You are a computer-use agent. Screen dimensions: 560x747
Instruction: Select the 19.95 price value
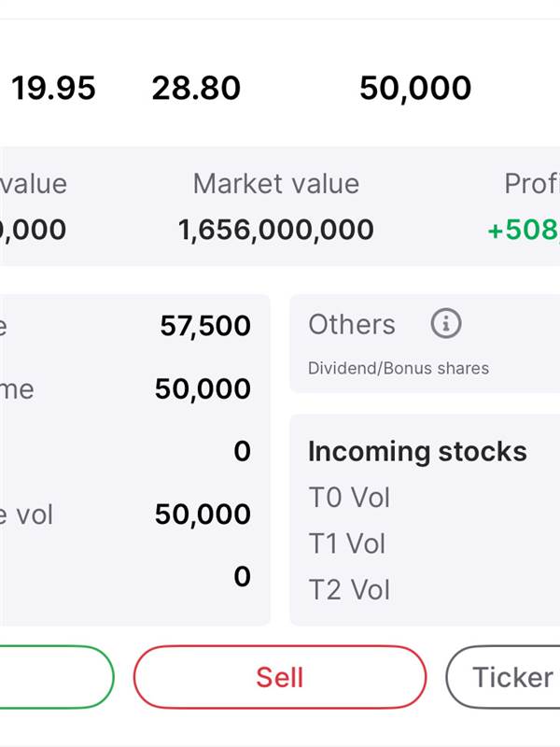53,88
